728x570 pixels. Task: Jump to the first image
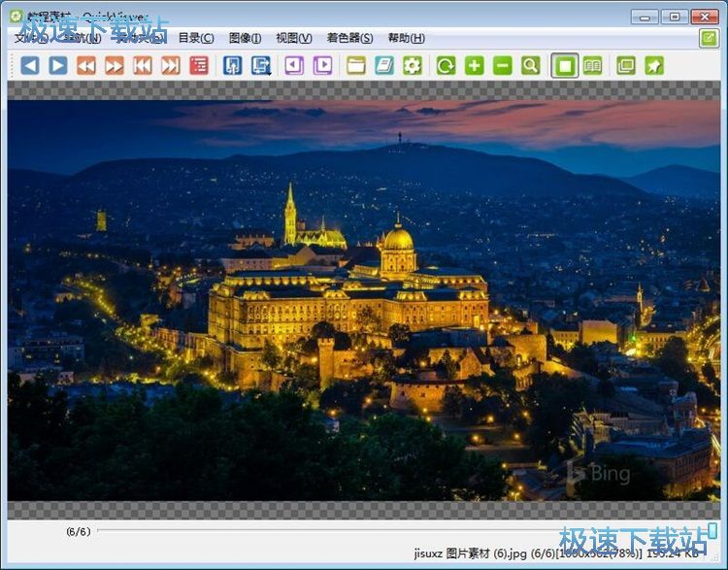coord(143,65)
